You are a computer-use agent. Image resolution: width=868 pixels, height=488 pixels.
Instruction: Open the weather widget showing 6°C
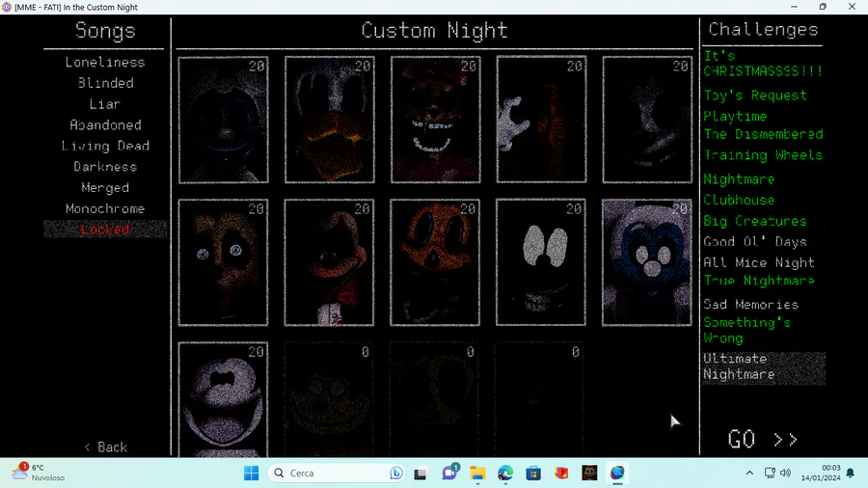pos(39,473)
